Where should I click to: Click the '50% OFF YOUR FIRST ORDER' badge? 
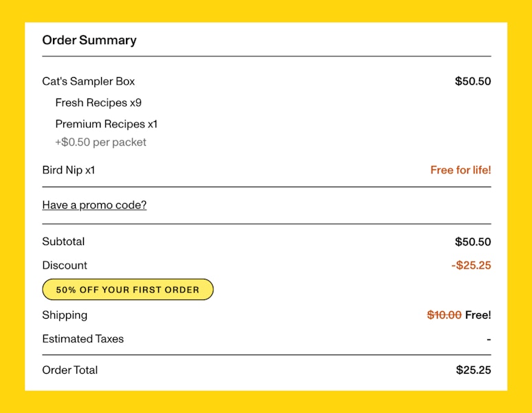pyautogui.click(x=128, y=290)
